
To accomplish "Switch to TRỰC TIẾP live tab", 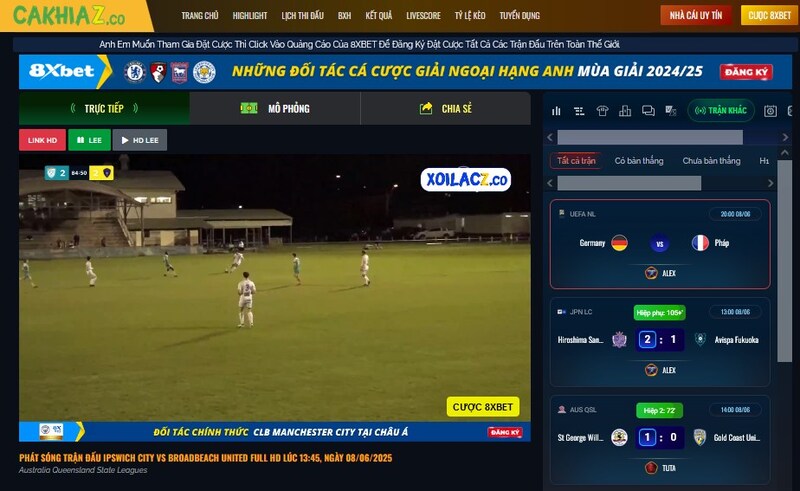I will 104,108.
